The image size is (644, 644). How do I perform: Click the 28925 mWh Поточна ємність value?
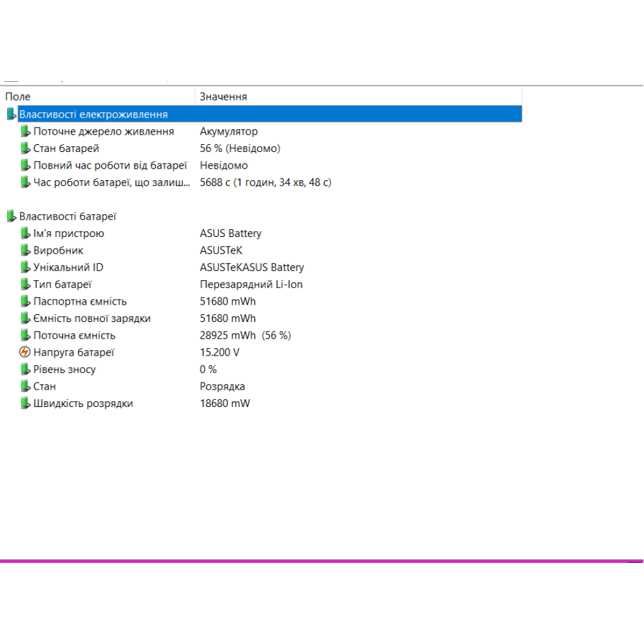(228, 335)
